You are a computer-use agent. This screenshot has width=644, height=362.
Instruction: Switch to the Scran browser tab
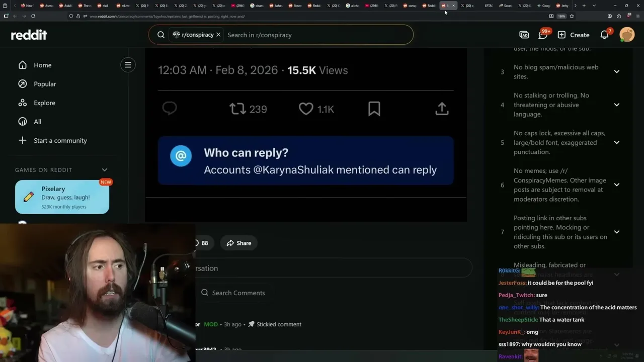pyautogui.click(x=505, y=6)
